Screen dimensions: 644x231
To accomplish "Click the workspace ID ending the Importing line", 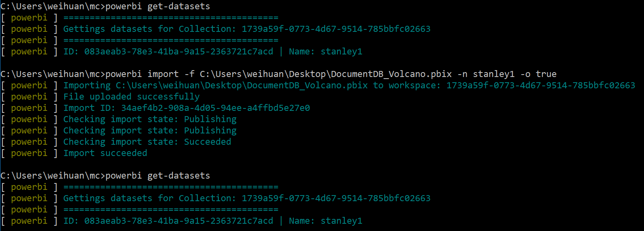I will (x=541, y=85).
